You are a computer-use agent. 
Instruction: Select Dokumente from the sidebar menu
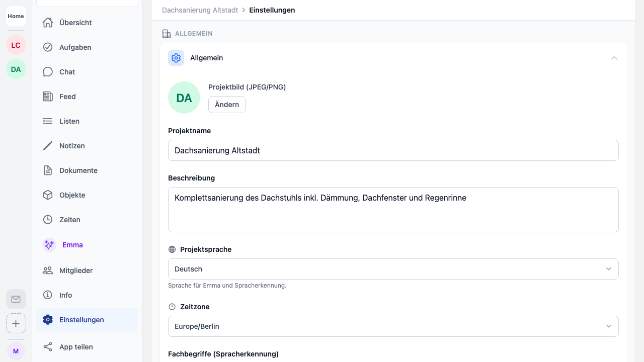78,170
